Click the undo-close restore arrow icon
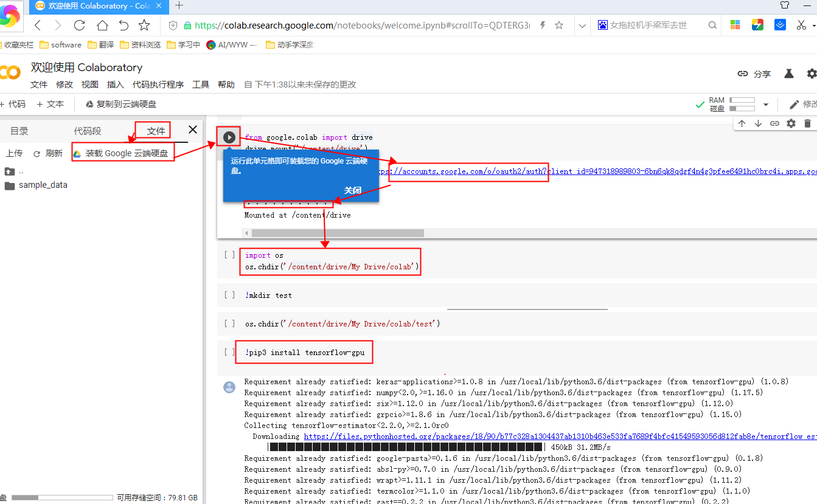This screenshot has width=817, height=504. click(123, 25)
